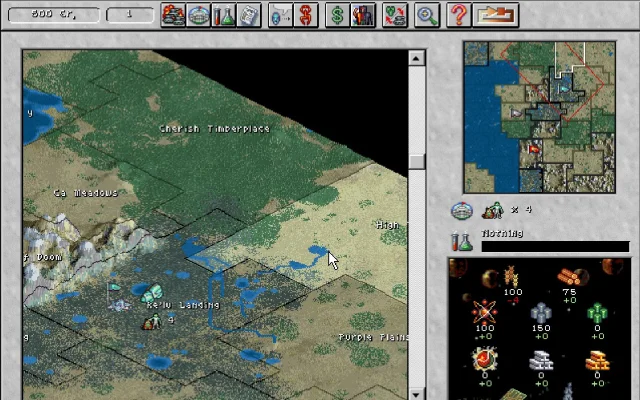The image size is (640, 400).
Task: Click the cyan flag on the minimap
Action: pyautogui.click(x=564, y=89)
